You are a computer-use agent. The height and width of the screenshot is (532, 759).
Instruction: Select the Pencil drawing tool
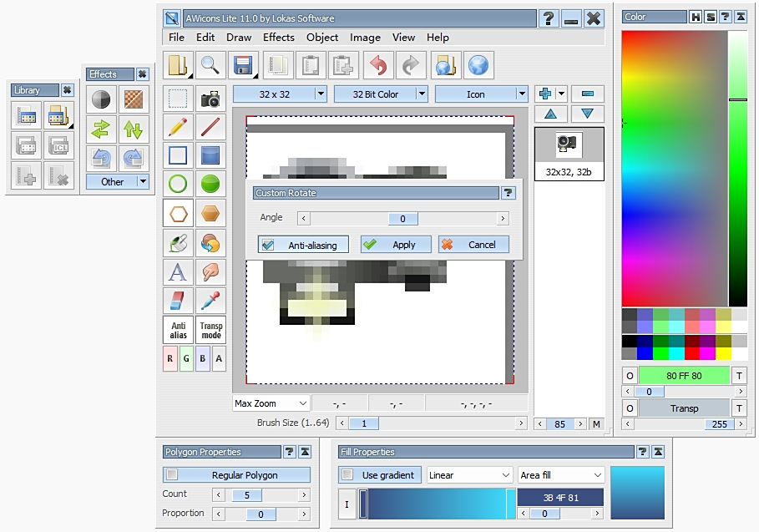[x=178, y=127]
